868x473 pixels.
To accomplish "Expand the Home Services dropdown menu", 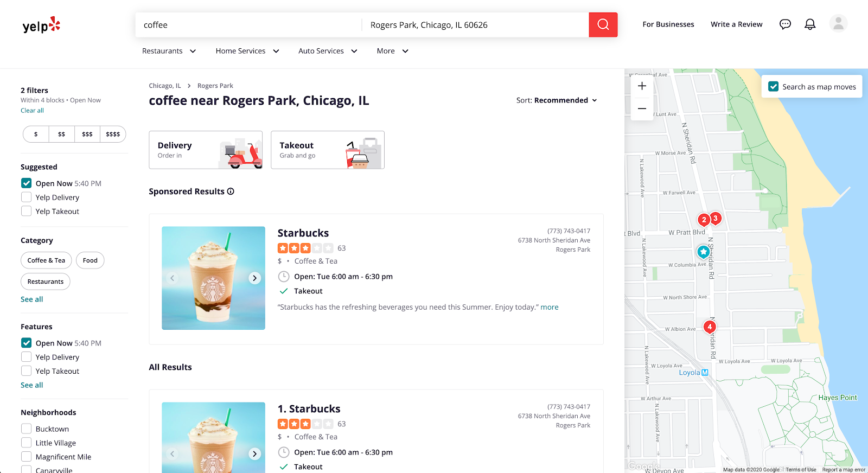I will pyautogui.click(x=247, y=51).
